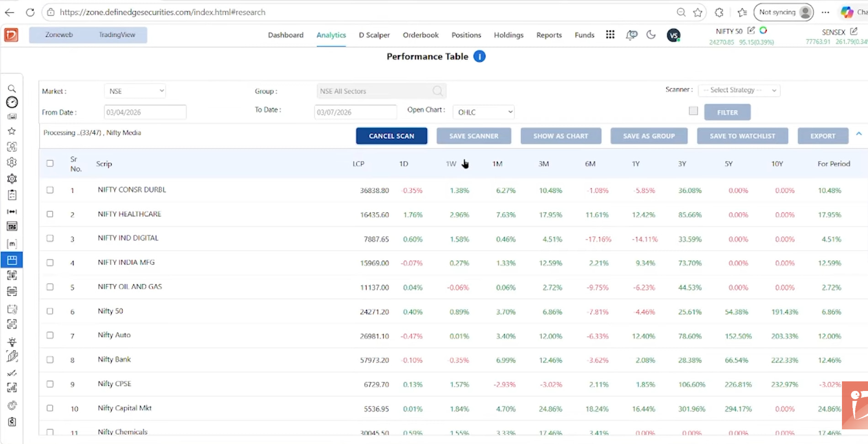Viewport: 868px width, 444px height.
Task: Open the Select Strategy scanner dropdown
Action: pyautogui.click(x=739, y=90)
